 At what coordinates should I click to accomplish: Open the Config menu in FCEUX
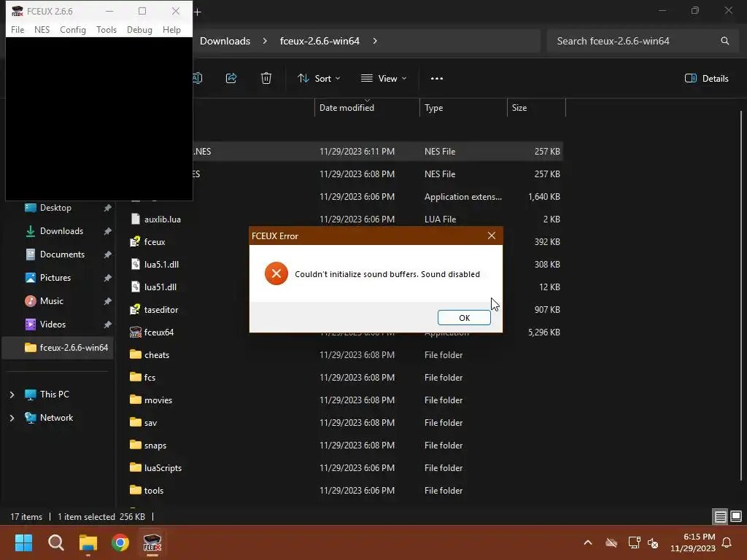tap(73, 29)
